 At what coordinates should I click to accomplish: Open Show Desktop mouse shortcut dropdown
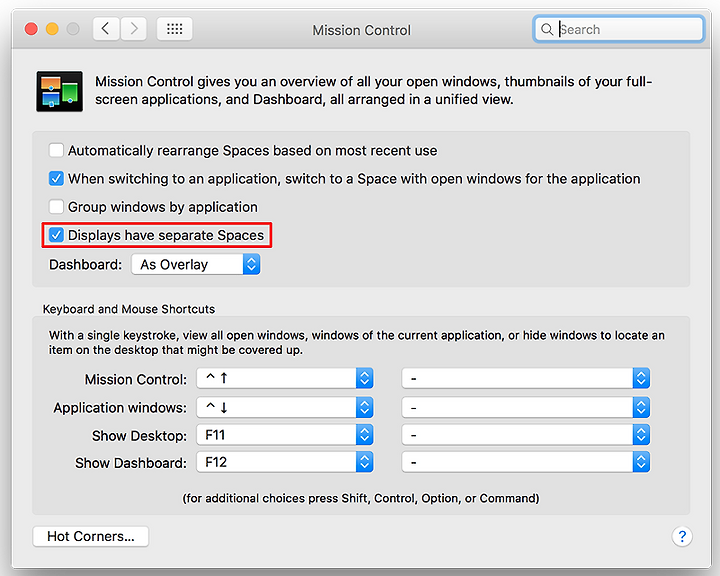[x=526, y=435]
